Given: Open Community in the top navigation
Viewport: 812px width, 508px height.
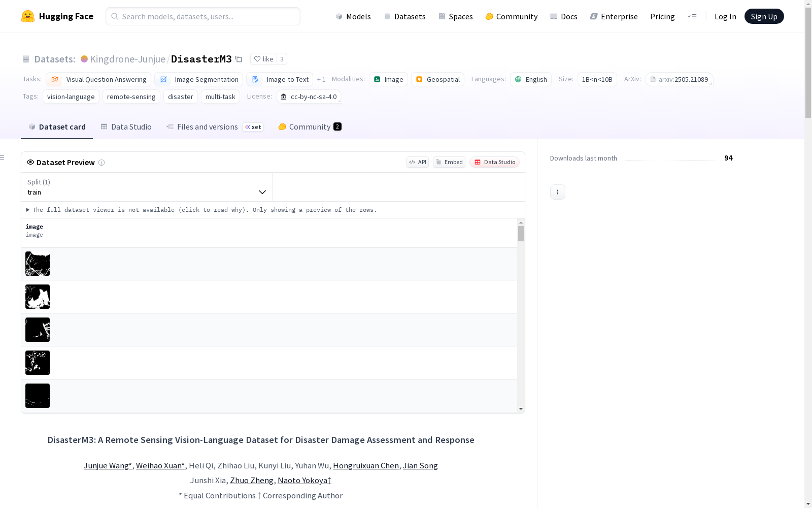Looking at the screenshot, I should click(x=511, y=16).
